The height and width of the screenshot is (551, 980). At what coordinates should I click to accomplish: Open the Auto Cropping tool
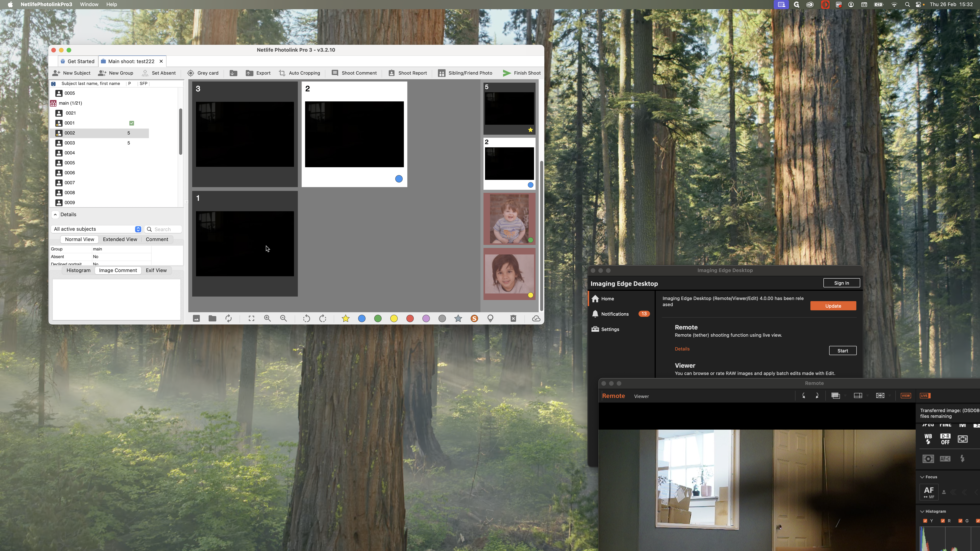coord(299,73)
